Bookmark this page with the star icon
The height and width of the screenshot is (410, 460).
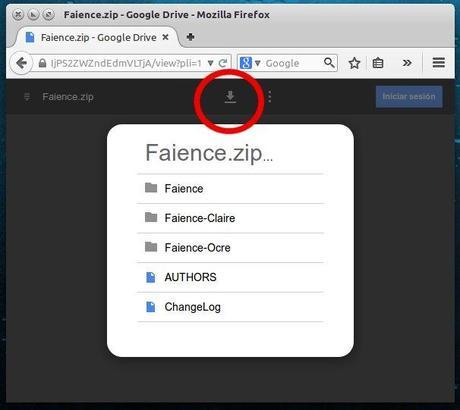(354, 63)
